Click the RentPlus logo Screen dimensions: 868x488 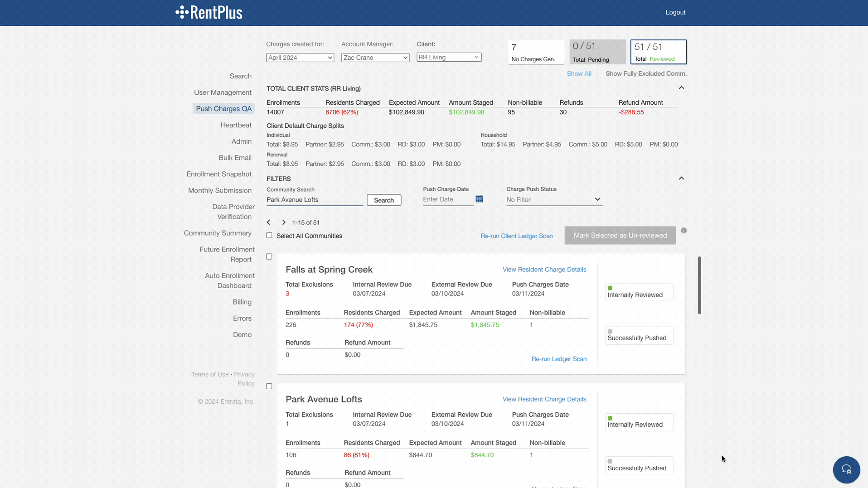tap(209, 12)
